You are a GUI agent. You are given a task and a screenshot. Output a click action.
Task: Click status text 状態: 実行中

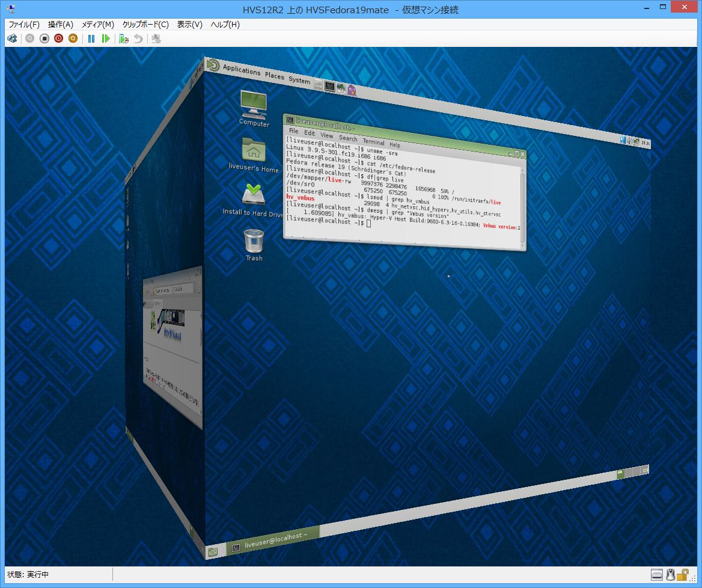[x=28, y=574]
